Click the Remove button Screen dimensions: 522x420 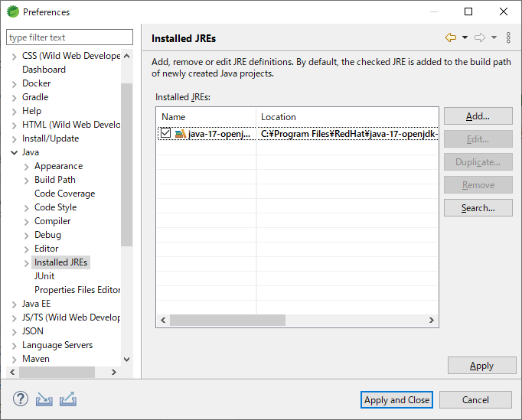coord(478,184)
